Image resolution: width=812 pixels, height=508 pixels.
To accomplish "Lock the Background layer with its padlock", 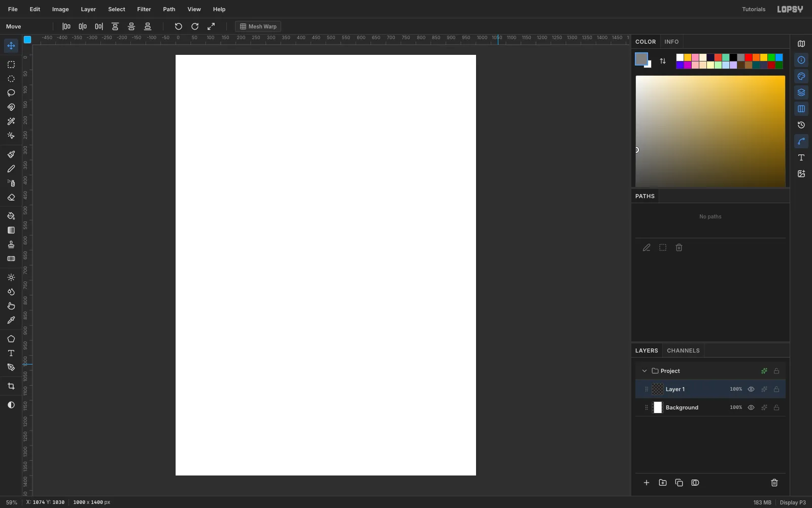I will (x=776, y=407).
